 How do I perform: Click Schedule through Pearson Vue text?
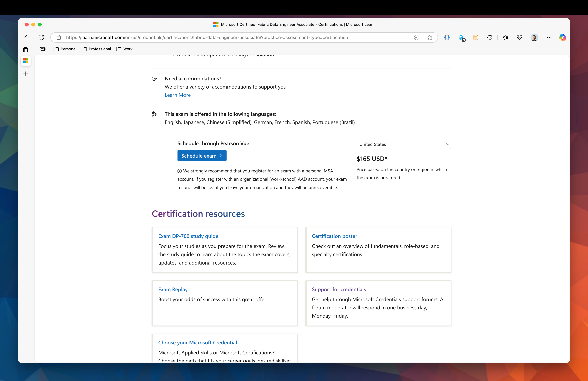tap(213, 143)
